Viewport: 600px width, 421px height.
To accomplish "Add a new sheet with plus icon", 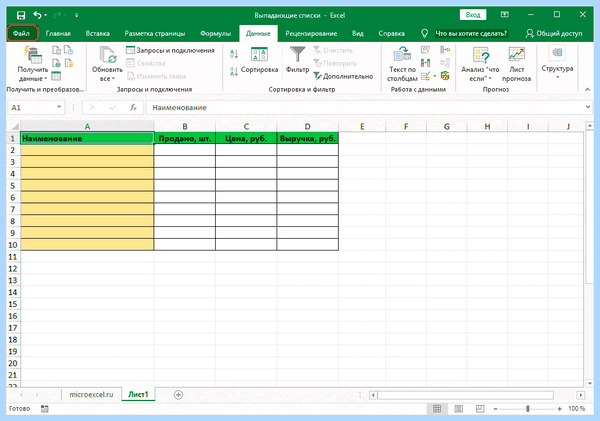I will pyautogui.click(x=178, y=395).
